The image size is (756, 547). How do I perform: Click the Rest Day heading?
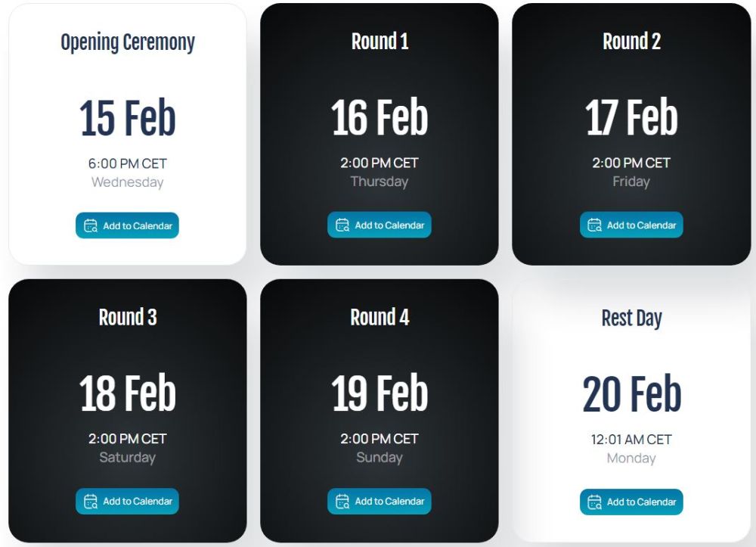tap(631, 319)
